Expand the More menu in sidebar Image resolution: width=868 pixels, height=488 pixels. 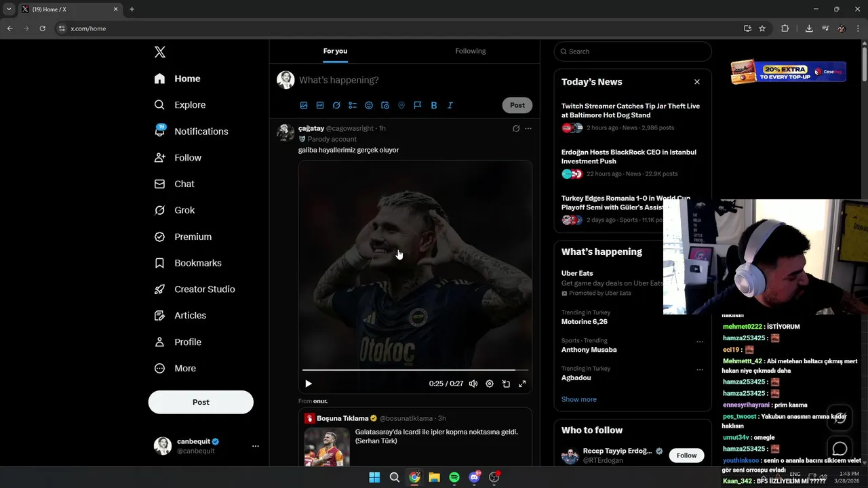pyautogui.click(x=175, y=369)
